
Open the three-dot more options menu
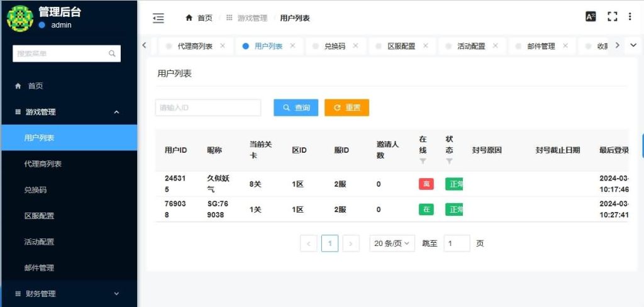630,16
